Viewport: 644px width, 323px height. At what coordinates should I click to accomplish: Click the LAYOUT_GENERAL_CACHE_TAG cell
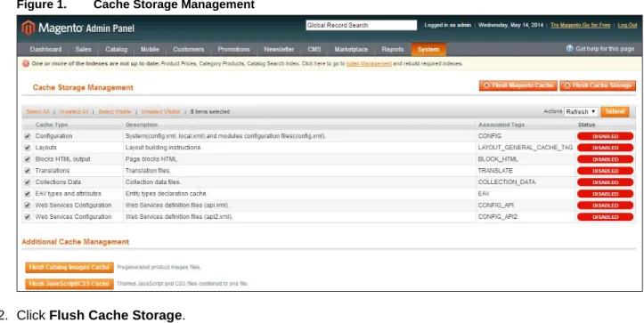tap(526, 148)
